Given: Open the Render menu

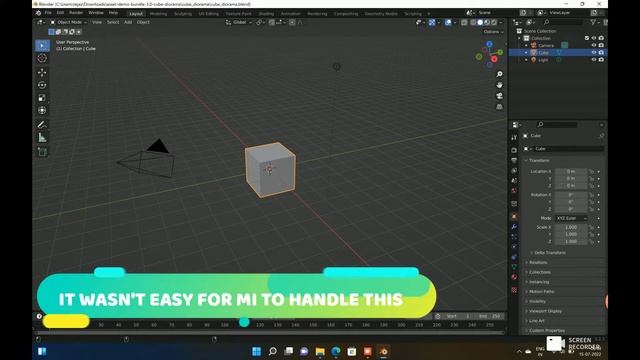Looking at the screenshot, I should click(x=76, y=13).
